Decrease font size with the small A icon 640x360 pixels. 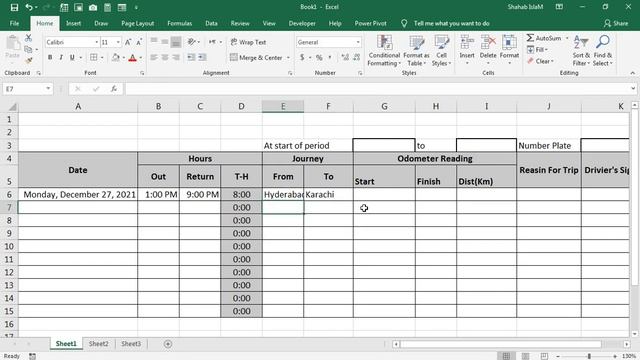[139, 42]
